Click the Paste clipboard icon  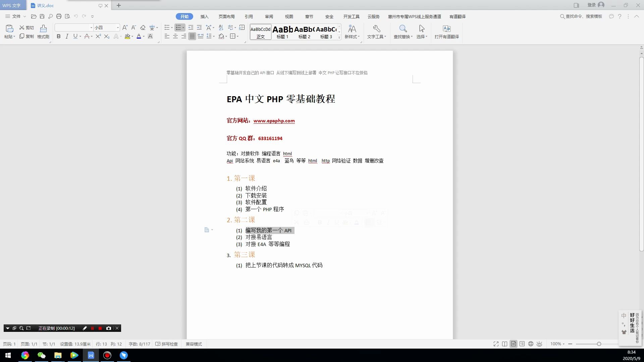(x=9, y=28)
